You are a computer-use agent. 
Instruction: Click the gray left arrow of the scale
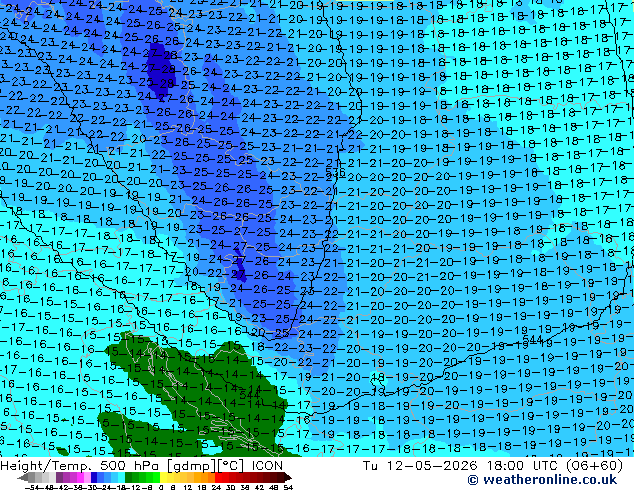pos(23,477)
